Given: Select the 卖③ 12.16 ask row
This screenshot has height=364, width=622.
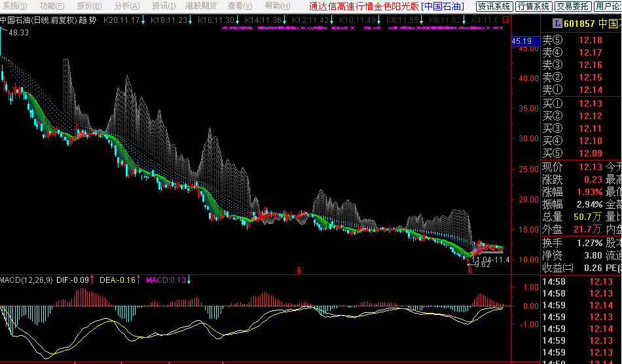Looking at the screenshot, I should [581, 65].
